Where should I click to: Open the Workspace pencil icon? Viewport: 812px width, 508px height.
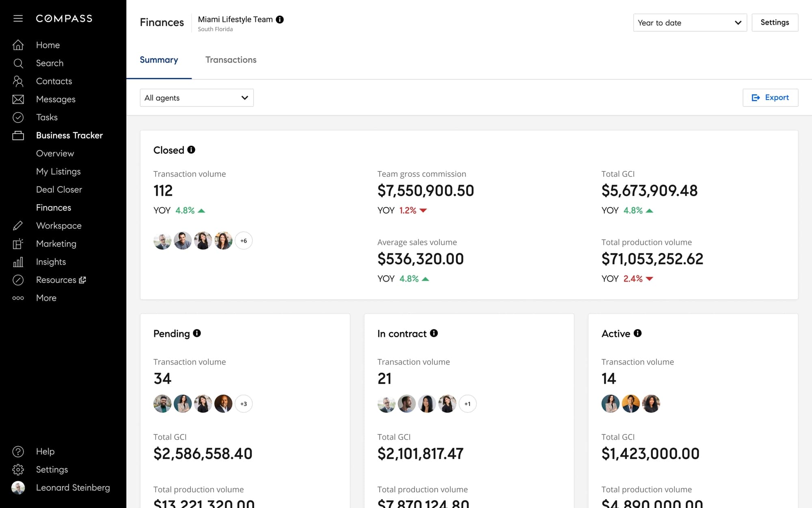point(18,226)
